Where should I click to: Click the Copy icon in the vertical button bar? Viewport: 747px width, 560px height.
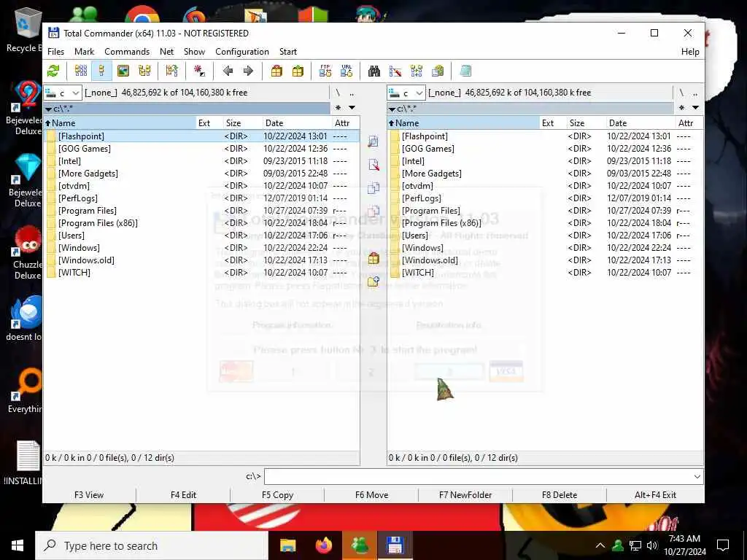click(x=373, y=187)
